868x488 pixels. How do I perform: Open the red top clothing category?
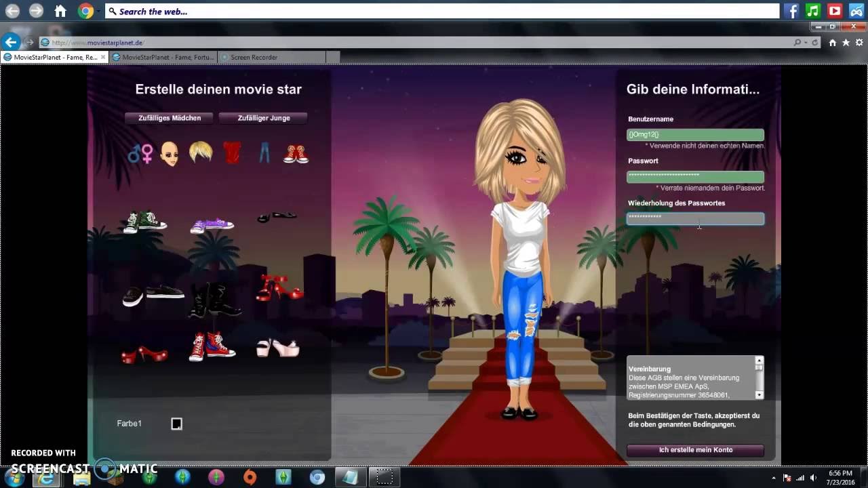click(x=232, y=152)
